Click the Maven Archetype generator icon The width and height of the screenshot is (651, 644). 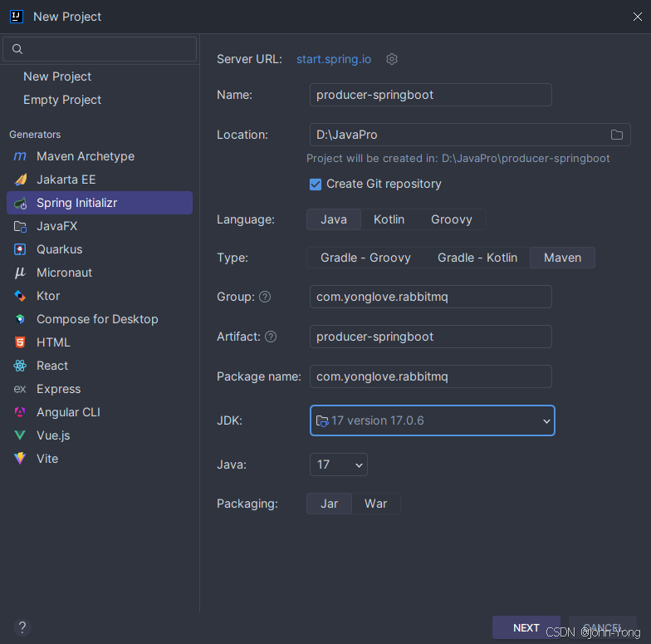pyautogui.click(x=20, y=156)
